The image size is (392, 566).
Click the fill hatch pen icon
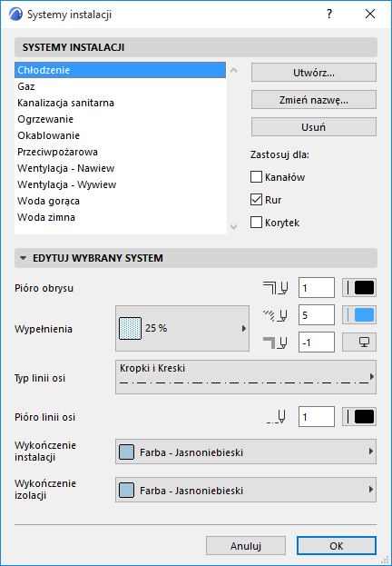tap(276, 315)
